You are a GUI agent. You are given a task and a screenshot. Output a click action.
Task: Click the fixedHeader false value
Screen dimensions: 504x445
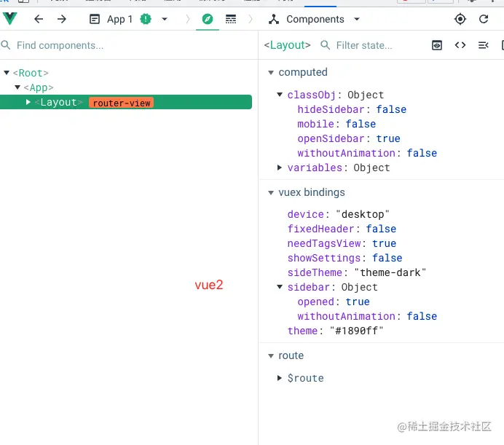coord(381,229)
